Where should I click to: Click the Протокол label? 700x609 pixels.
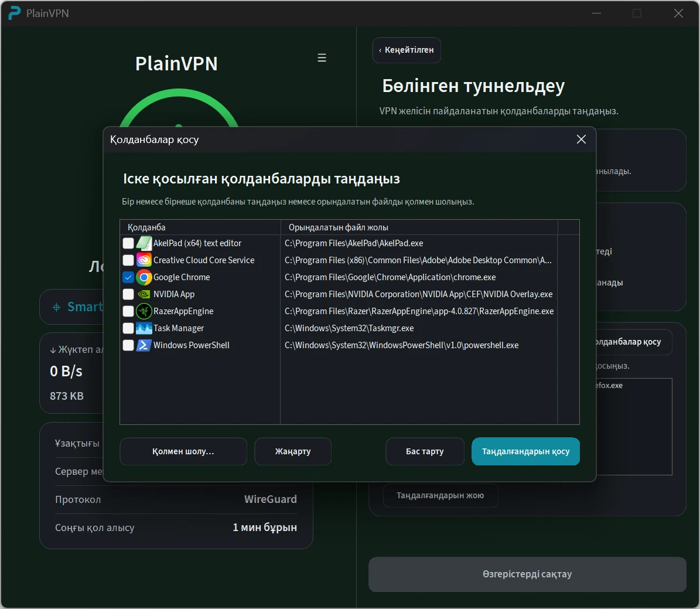78,499
